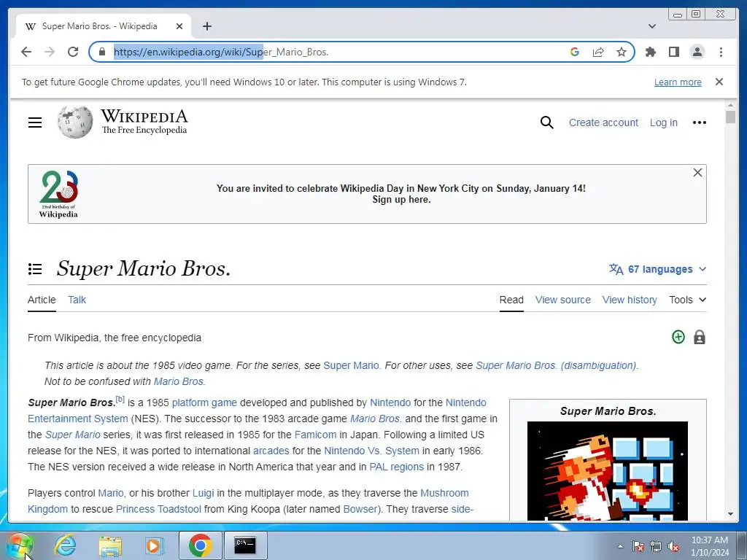Image resolution: width=747 pixels, height=560 pixels.
Task: Open the Sign up here banner text
Action: pyautogui.click(x=401, y=200)
